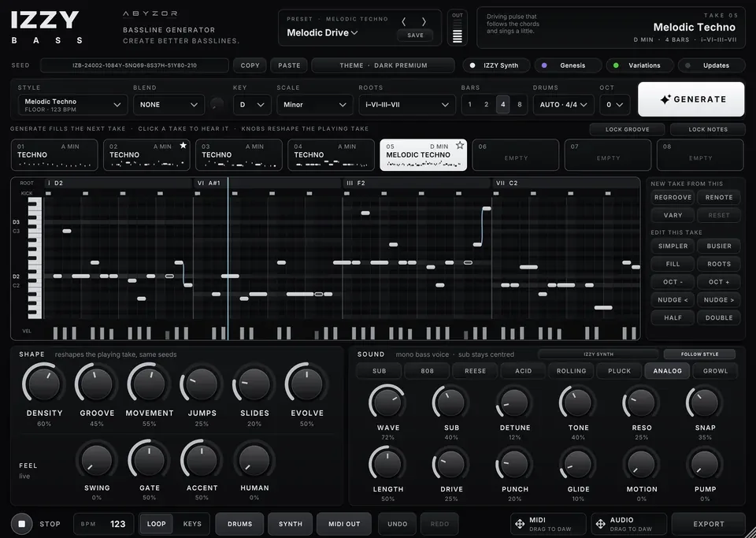Click the UNDO button
This screenshot has height=538, width=756.
(397, 524)
